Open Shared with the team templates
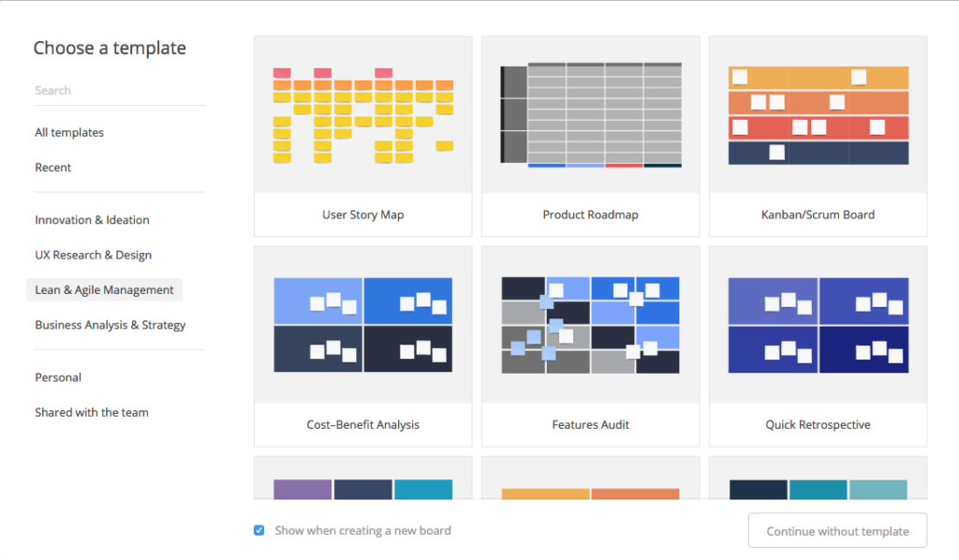The image size is (959, 560). point(91,412)
